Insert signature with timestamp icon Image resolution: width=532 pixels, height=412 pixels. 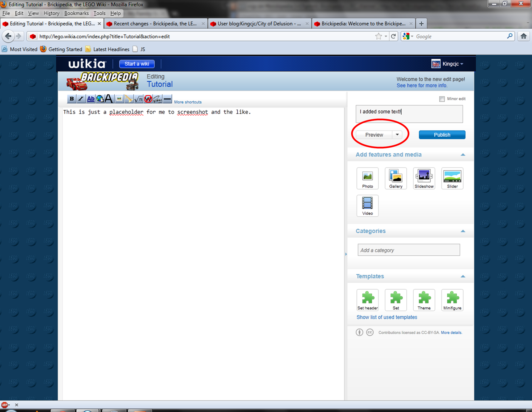tap(157, 99)
